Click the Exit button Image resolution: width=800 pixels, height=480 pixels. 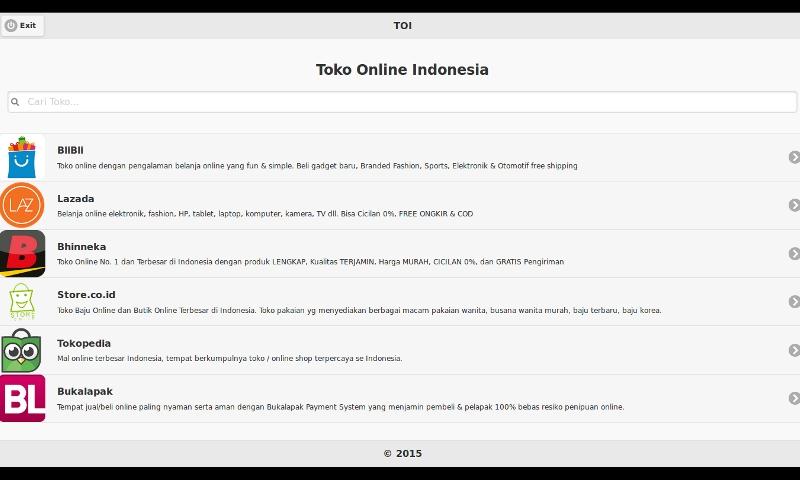(22, 26)
